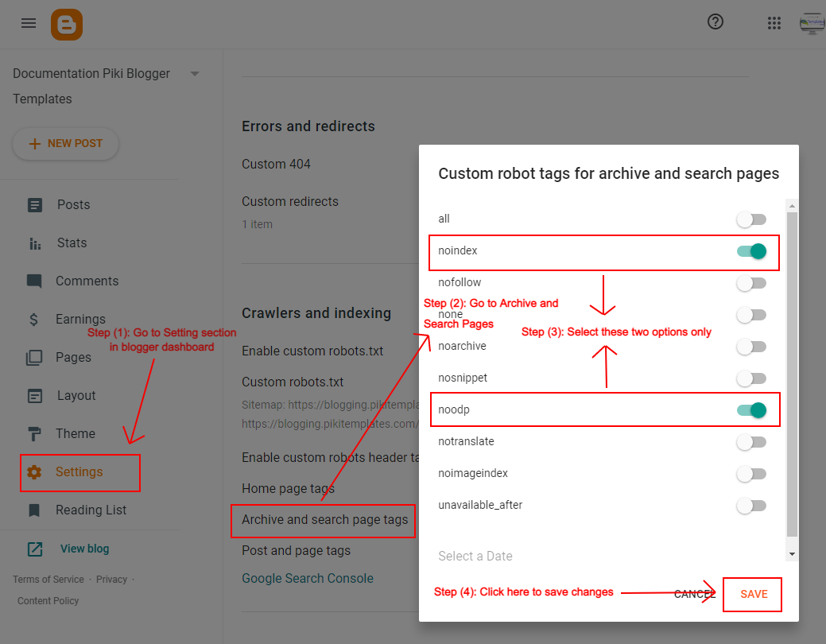Click Enable custom robots.txt setting
The image size is (826, 644).
pos(312,351)
